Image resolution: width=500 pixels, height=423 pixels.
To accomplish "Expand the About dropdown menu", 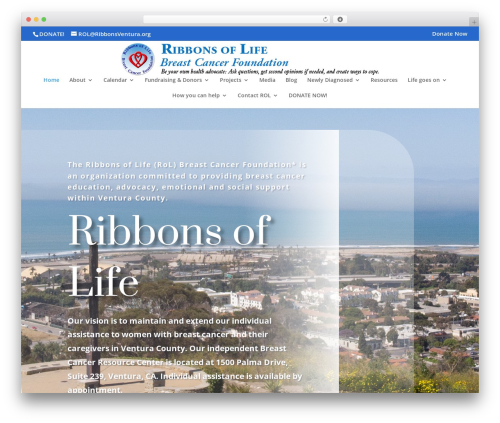I will (81, 80).
